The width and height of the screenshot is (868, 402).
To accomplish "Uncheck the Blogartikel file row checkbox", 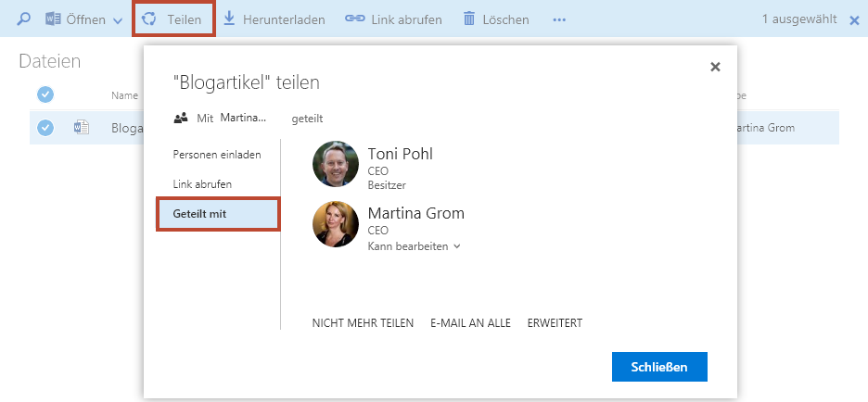I will click(45, 128).
